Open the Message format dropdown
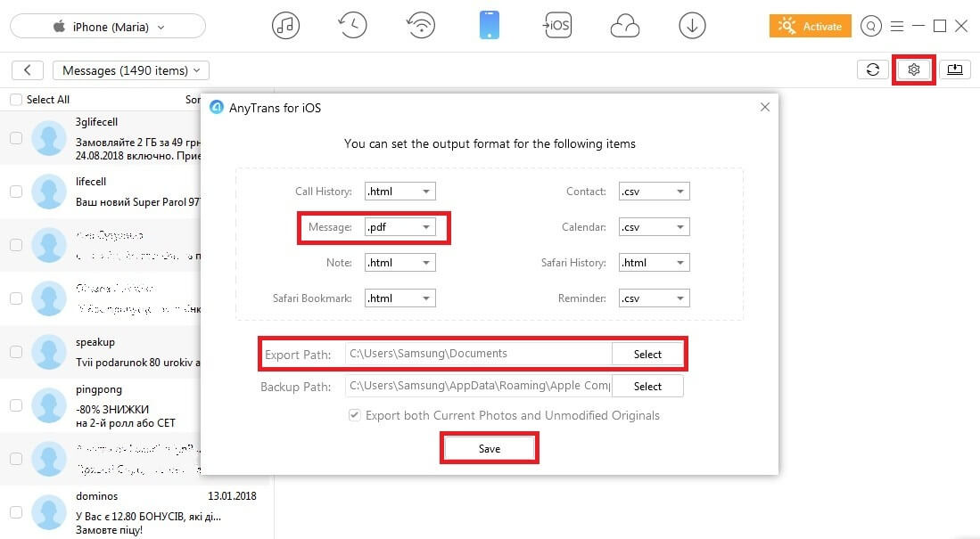The height and width of the screenshot is (539, 980). (x=400, y=226)
